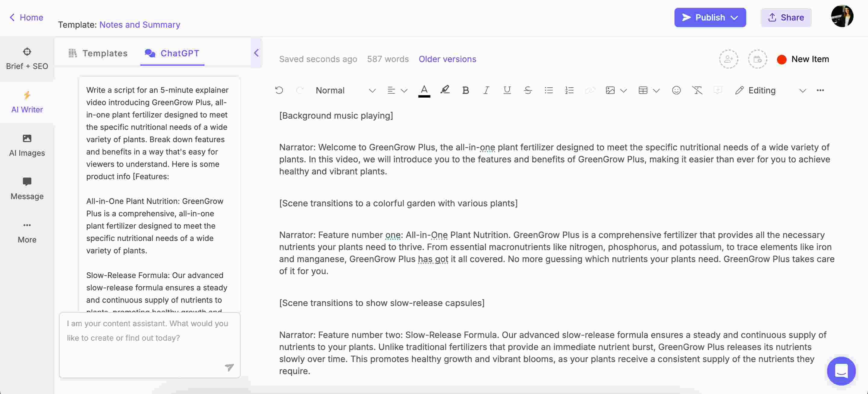Click the 'Slow-Release Formula: Our advanced' prompt paragraph
The width and height of the screenshot is (868, 394).
[157, 291]
